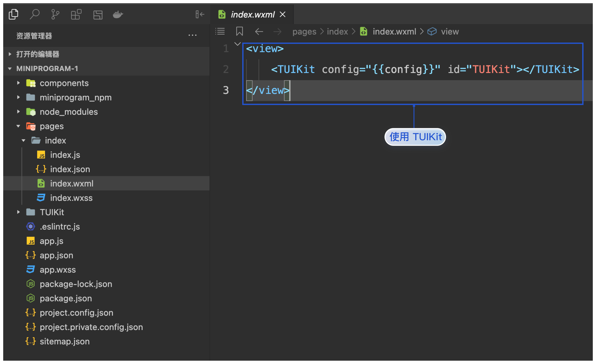Close the index.wxml editor tab
The width and height of the screenshot is (596, 364).
[x=282, y=14]
